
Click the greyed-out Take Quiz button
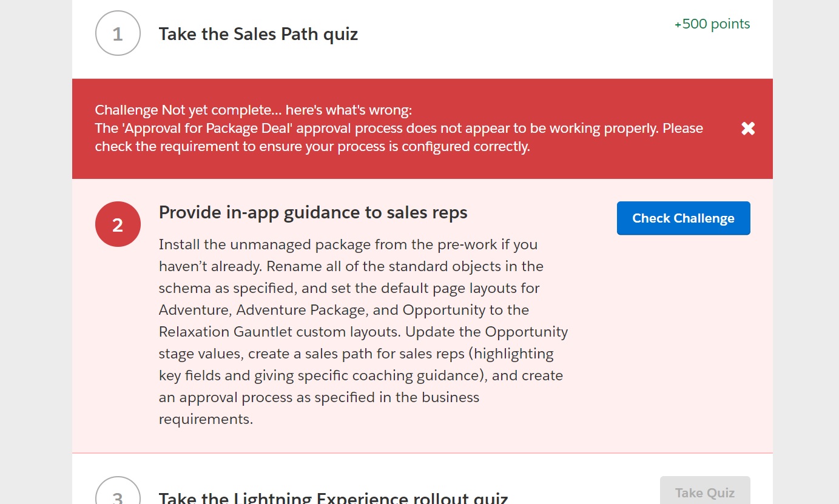(x=705, y=492)
